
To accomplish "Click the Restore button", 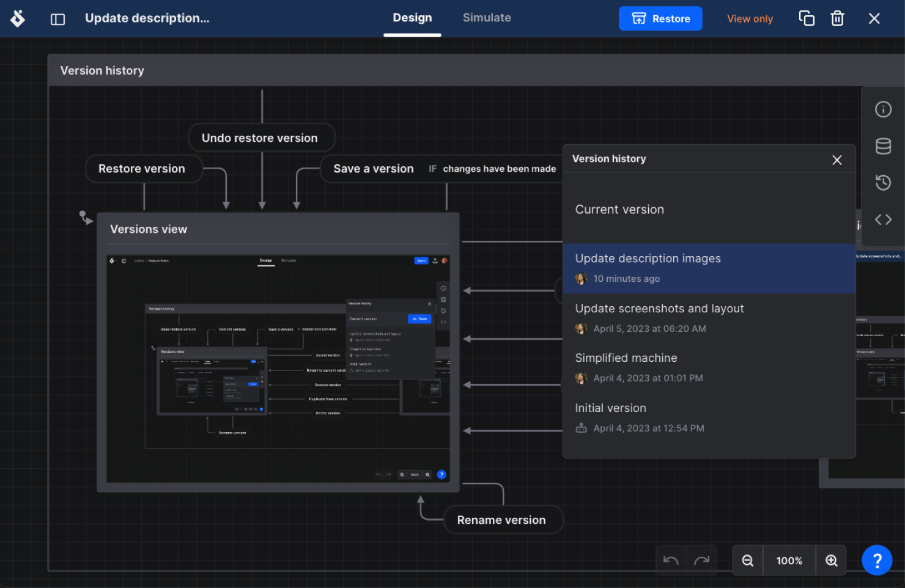I will click(x=660, y=18).
